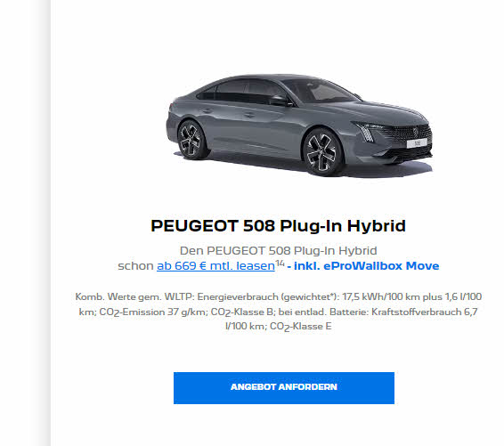Screen dimensions: 504x446
Task: Click the car's front door handle
Action: click(249, 114)
